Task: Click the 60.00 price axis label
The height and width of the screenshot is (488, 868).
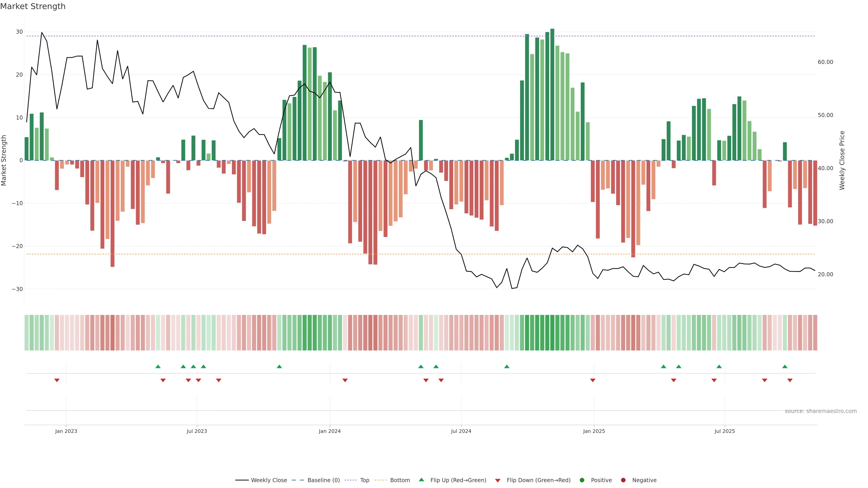Action: click(x=825, y=62)
